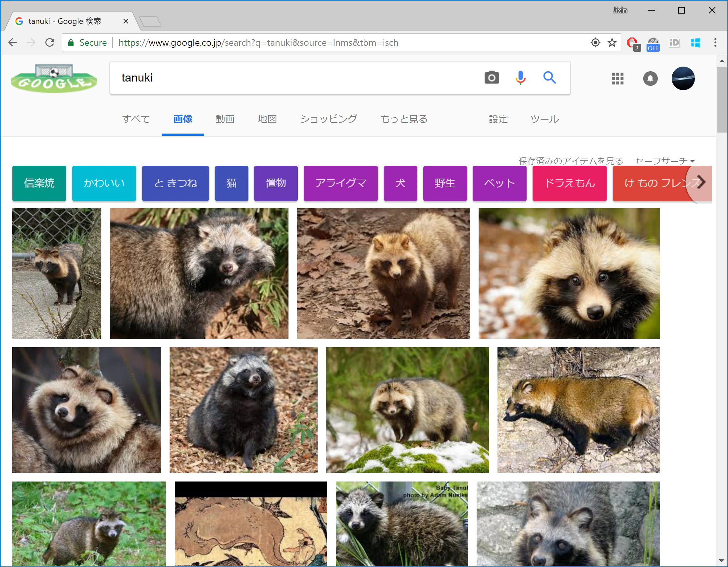Select the ペット filter chip
This screenshot has height=567, width=728.
pyautogui.click(x=500, y=183)
